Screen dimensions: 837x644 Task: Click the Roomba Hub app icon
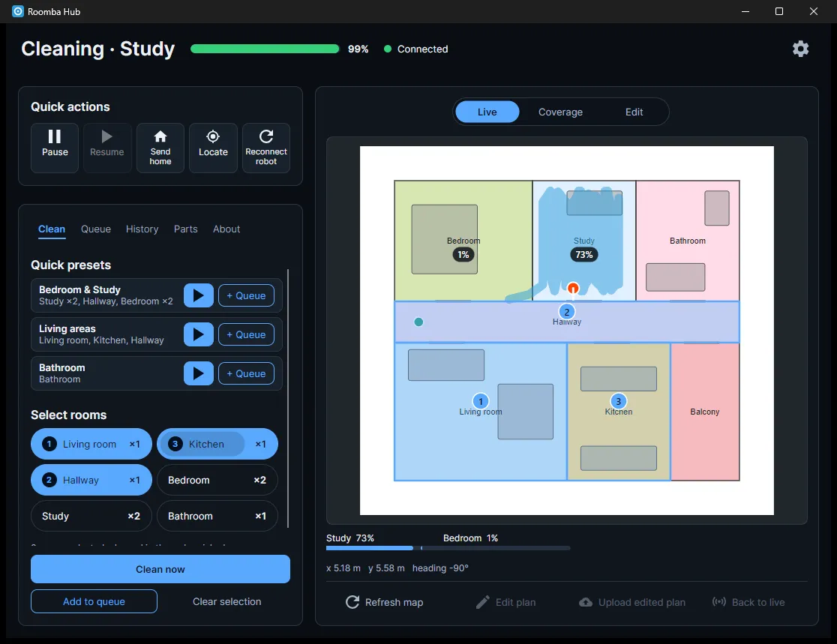17,11
